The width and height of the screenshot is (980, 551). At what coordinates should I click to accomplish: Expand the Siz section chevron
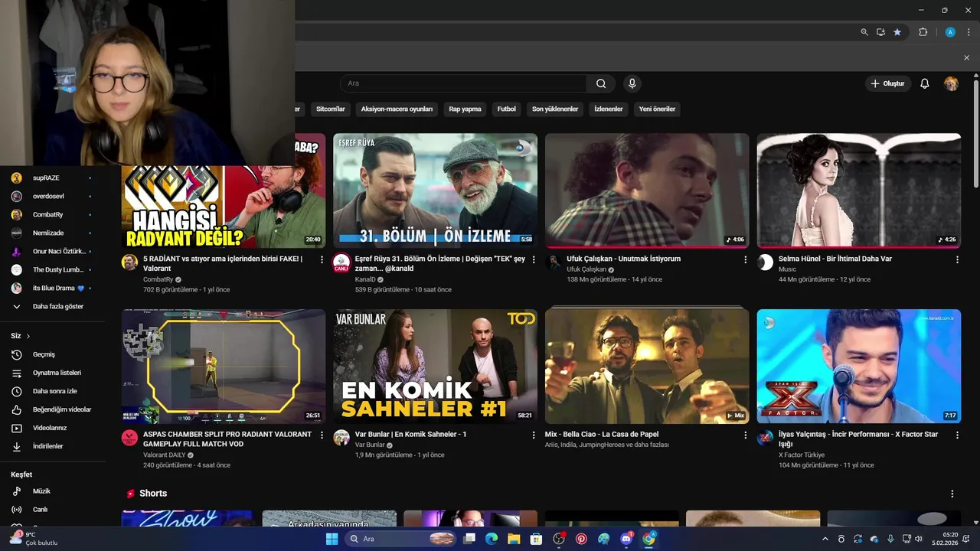coord(28,336)
